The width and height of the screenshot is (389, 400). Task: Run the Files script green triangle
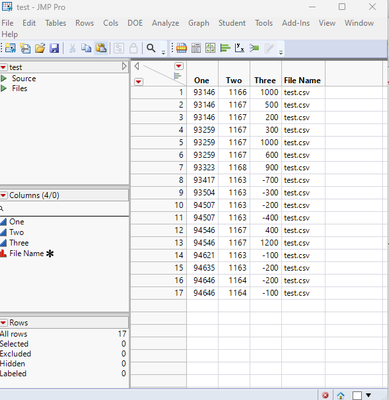click(x=4, y=88)
